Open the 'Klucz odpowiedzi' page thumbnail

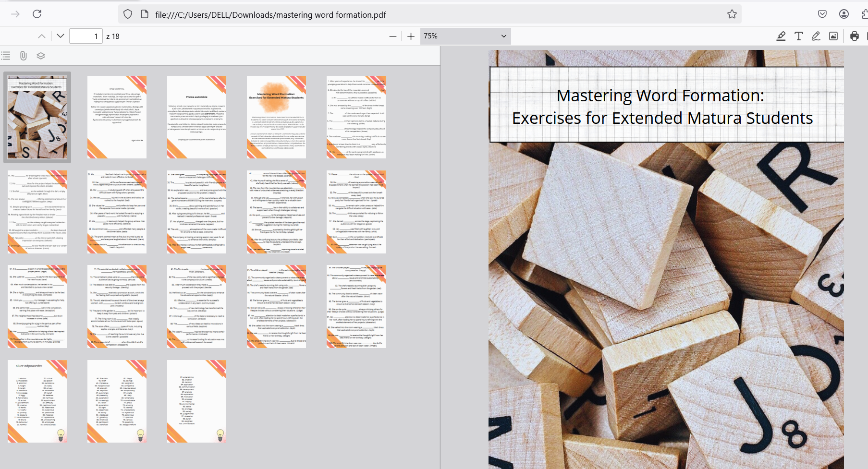tap(37, 401)
